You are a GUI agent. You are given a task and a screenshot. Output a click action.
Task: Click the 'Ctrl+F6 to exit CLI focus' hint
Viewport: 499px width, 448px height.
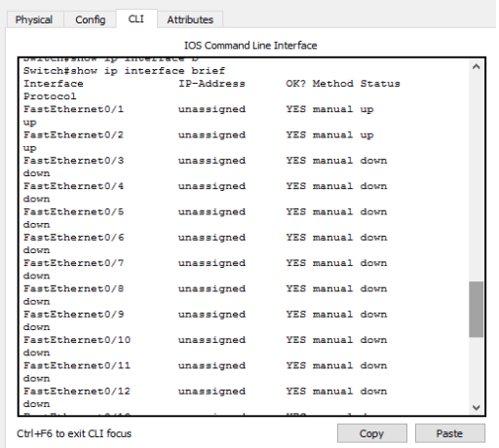click(x=74, y=433)
